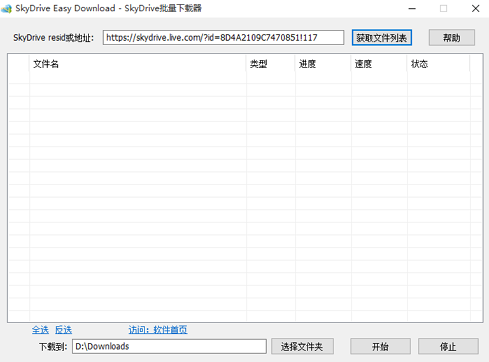Click the 选择文件夹 button

pyautogui.click(x=302, y=347)
